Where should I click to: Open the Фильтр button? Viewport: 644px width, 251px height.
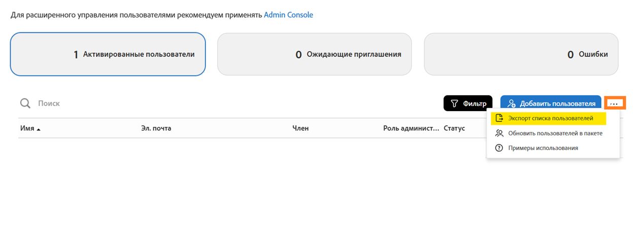click(x=468, y=103)
